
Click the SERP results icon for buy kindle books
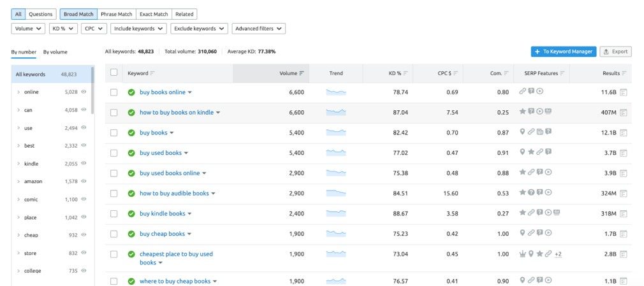pos(623,213)
